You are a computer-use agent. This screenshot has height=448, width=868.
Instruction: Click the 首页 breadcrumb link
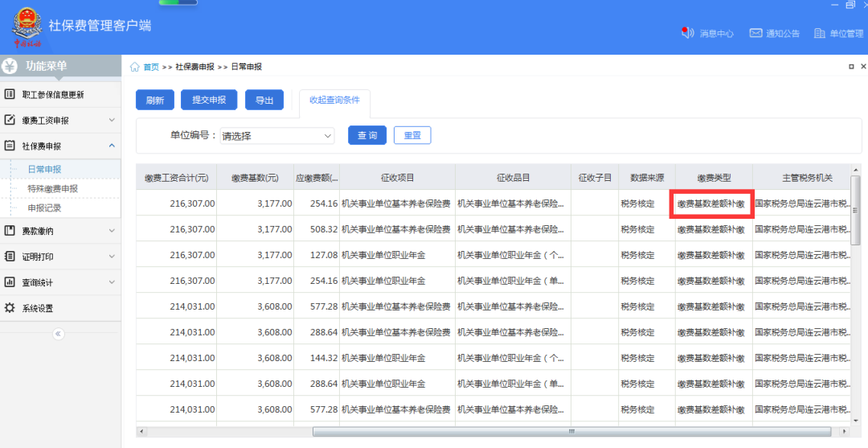point(151,67)
